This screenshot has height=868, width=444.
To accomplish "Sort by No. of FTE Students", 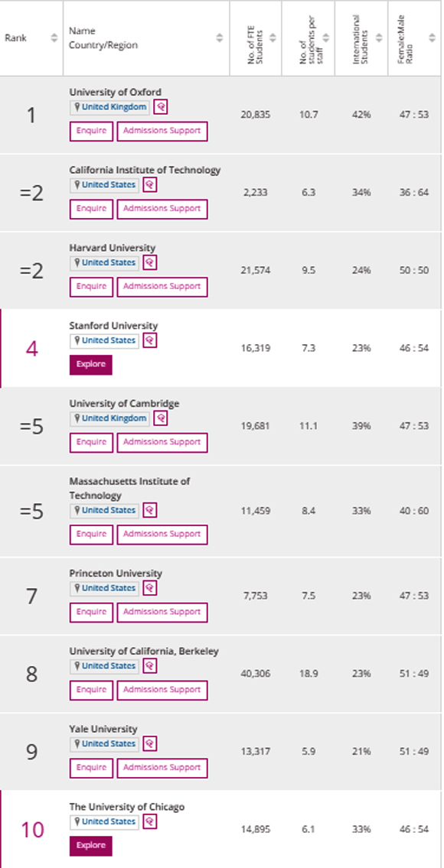I will (273, 37).
